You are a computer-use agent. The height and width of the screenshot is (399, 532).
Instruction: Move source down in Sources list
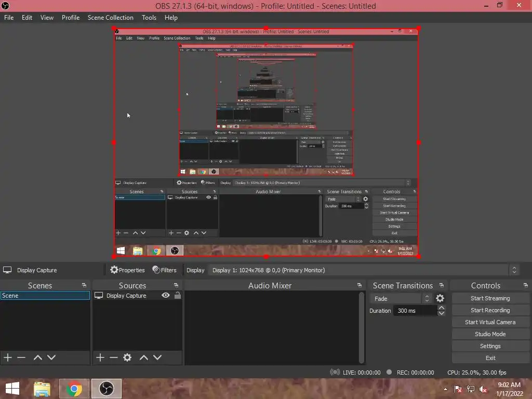coord(157,357)
